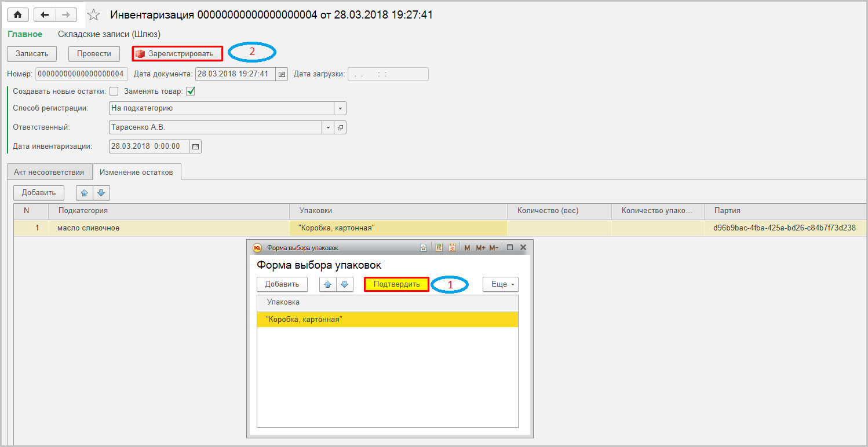This screenshot has height=447, width=868.
Task: Expand Ответственный dropdown arrow
Action: click(329, 127)
